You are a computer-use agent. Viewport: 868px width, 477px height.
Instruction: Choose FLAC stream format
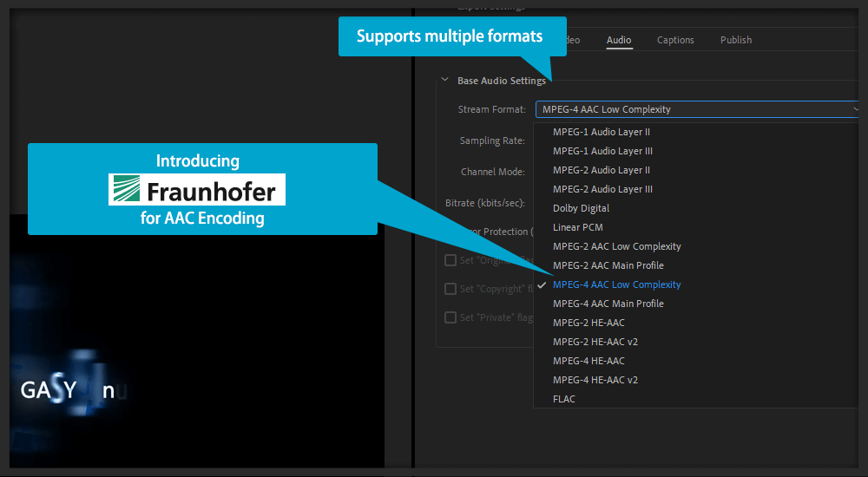click(563, 400)
